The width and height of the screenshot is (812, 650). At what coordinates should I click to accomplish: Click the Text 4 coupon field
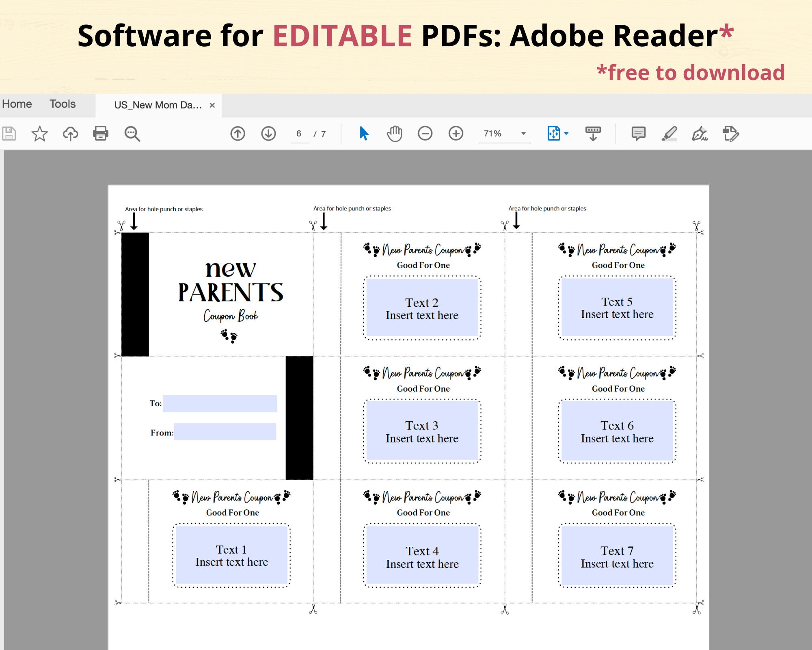422,555
